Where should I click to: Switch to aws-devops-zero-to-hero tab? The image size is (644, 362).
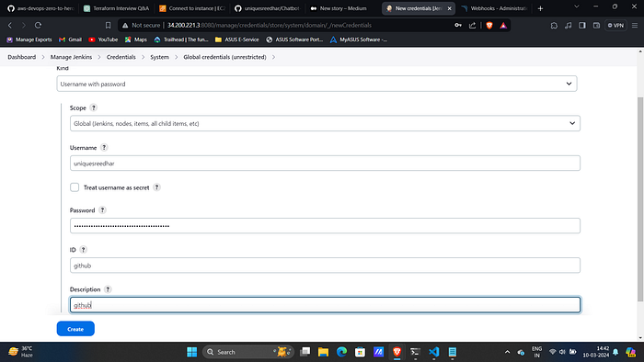click(40, 8)
